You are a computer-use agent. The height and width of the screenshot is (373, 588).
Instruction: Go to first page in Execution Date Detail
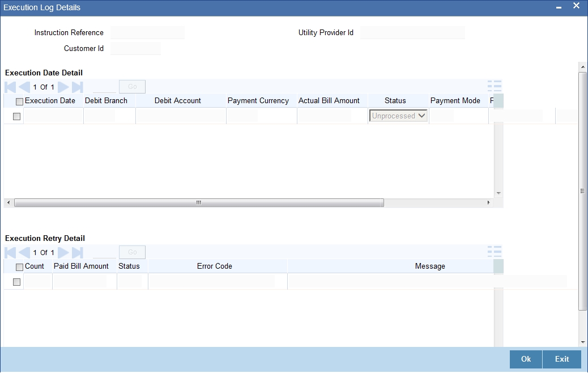pyautogui.click(x=10, y=87)
